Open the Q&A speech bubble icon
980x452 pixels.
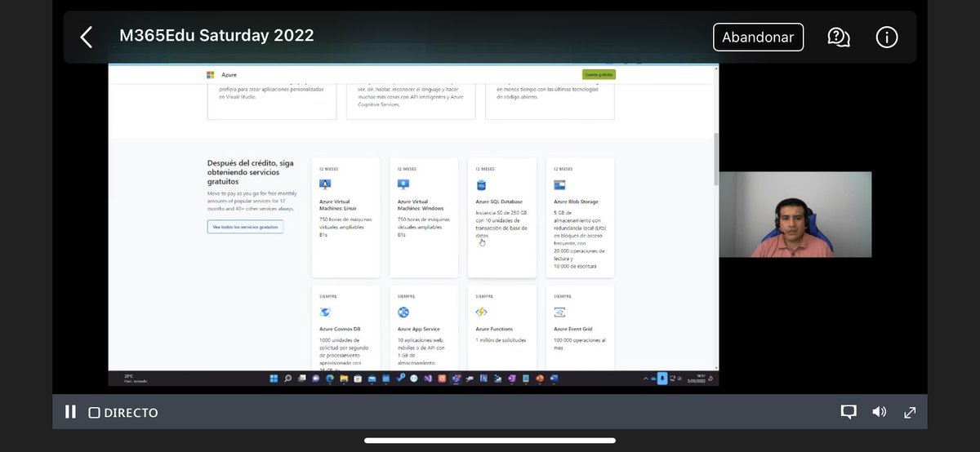coord(839,37)
